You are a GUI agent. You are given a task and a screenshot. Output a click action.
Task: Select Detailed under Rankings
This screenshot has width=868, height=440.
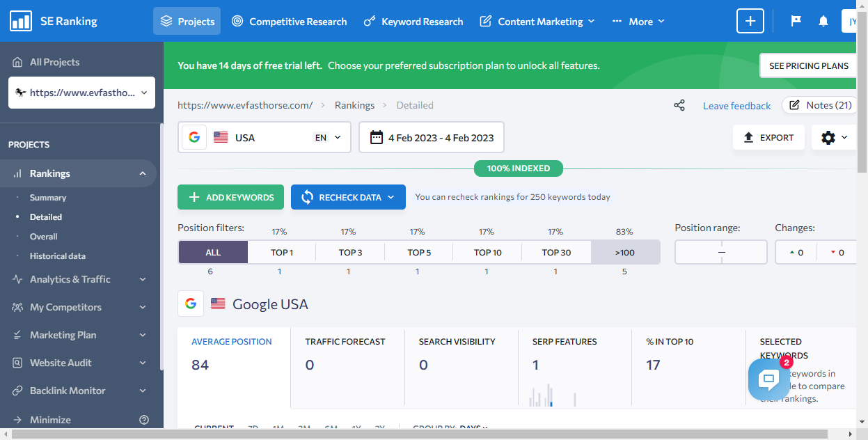tap(46, 217)
